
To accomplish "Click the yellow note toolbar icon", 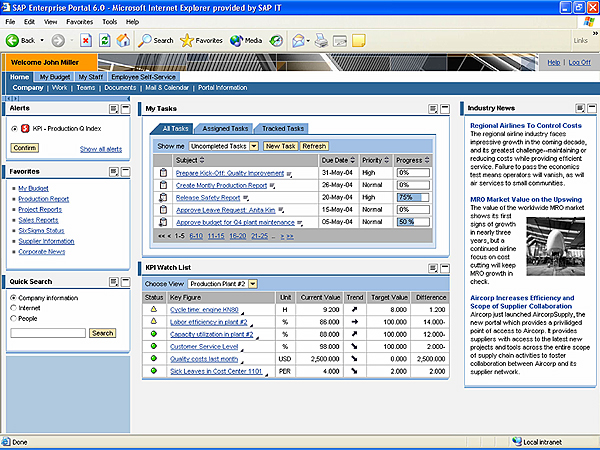I will coord(359,40).
